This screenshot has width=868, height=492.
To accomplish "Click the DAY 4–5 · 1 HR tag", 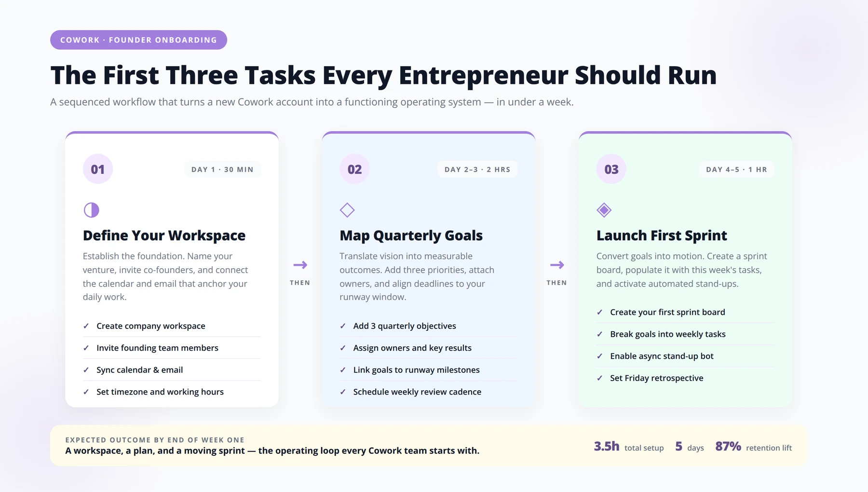I will (x=736, y=169).
